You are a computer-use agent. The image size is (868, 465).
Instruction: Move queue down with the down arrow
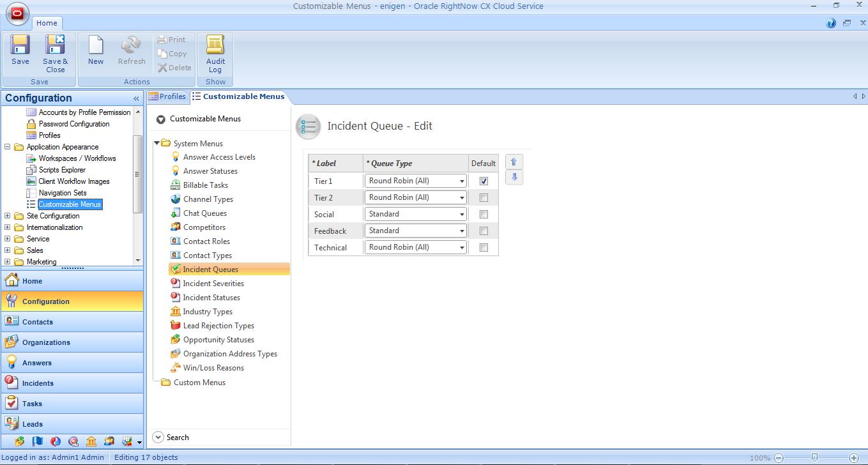point(514,177)
